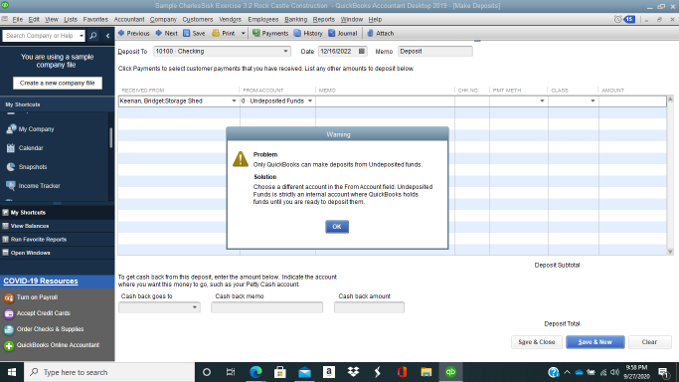Expand the Deposit To account dropdown
The image size is (679, 382).
tap(285, 51)
